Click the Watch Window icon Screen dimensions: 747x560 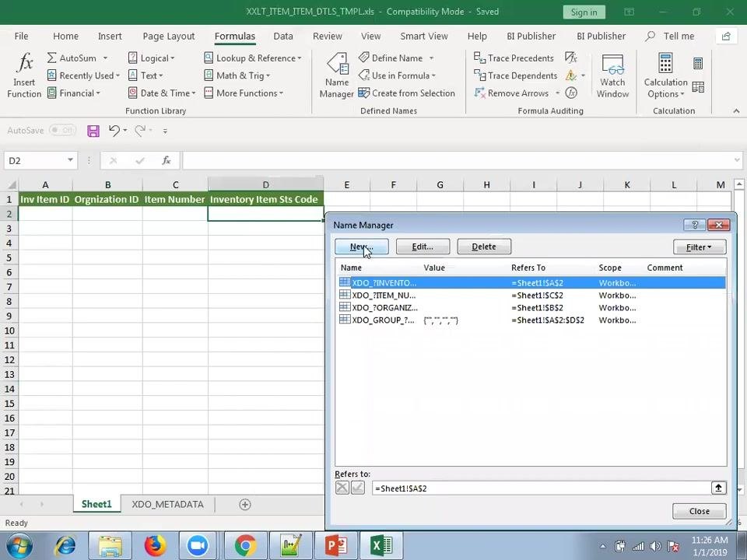(612, 64)
